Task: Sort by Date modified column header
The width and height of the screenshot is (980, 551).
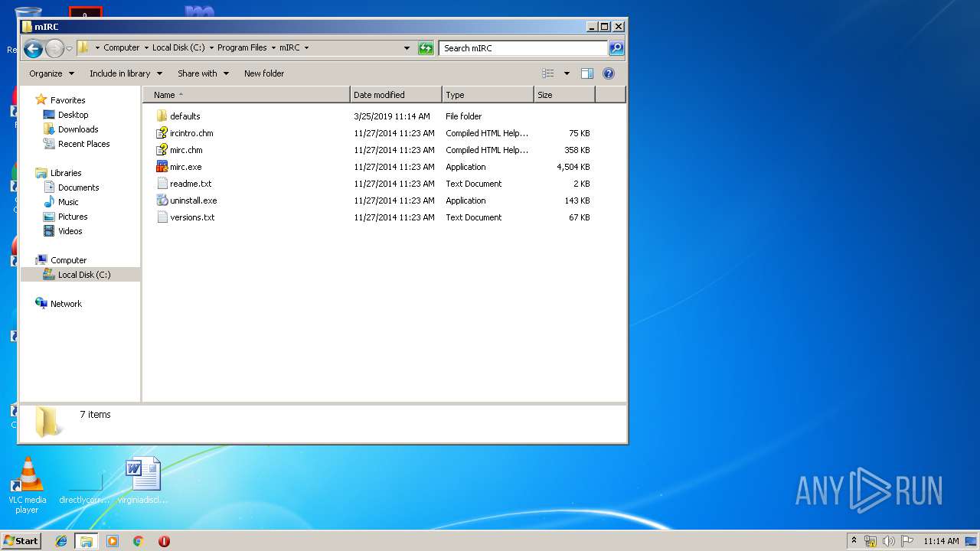Action: click(x=396, y=95)
